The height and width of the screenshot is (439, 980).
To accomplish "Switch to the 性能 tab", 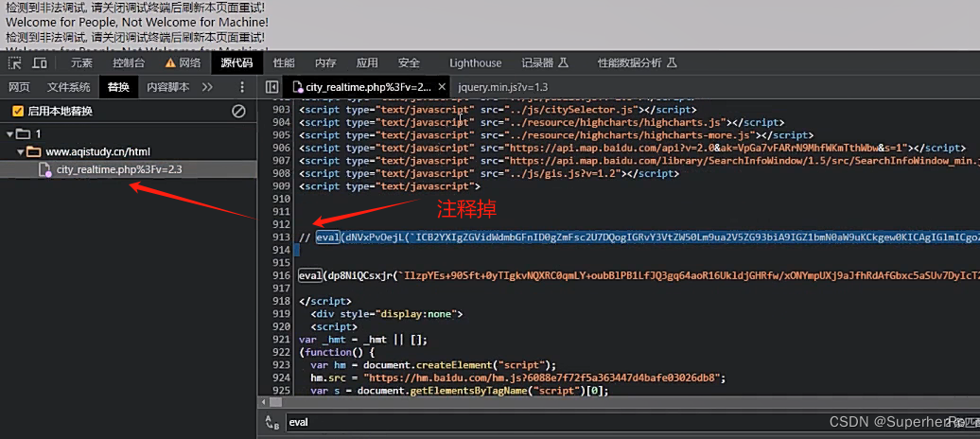I will pos(284,62).
